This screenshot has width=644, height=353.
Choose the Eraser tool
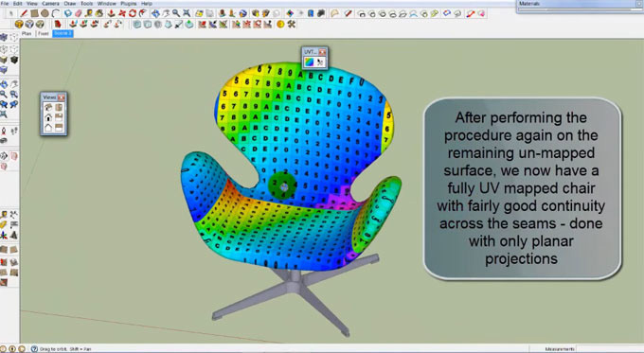pyautogui.click(x=79, y=13)
